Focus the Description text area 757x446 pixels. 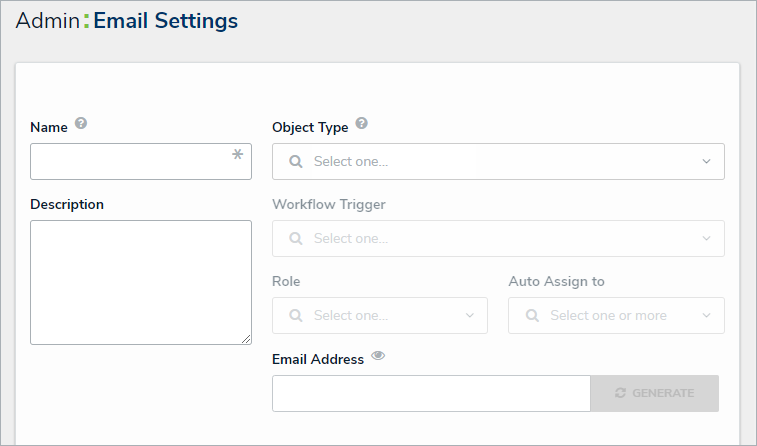click(x=140, y=282)
